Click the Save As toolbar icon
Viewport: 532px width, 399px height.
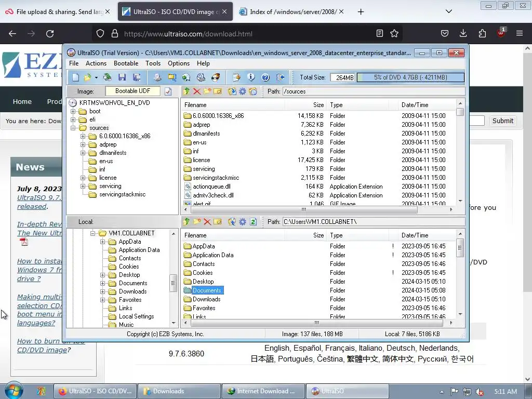137,78
